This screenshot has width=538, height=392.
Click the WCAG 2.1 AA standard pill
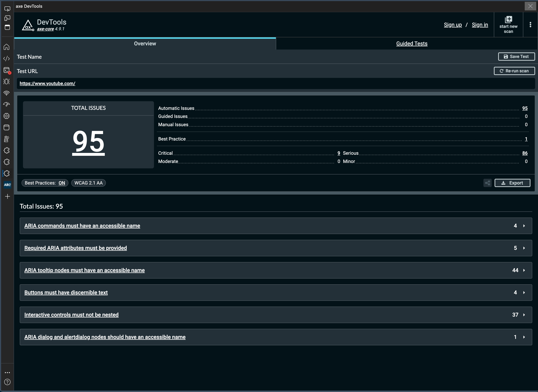pyautogui.click(x=88, y=183)
